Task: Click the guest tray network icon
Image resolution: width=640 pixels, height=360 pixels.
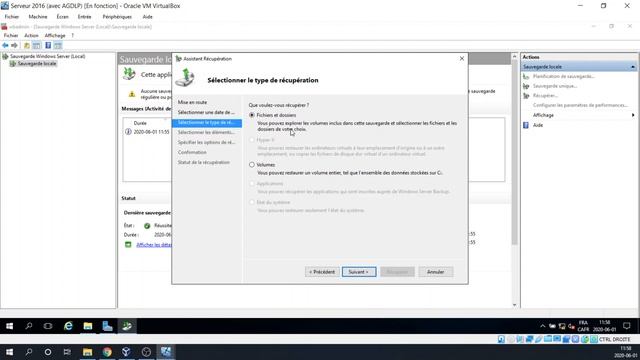Action: coord(562,326)
